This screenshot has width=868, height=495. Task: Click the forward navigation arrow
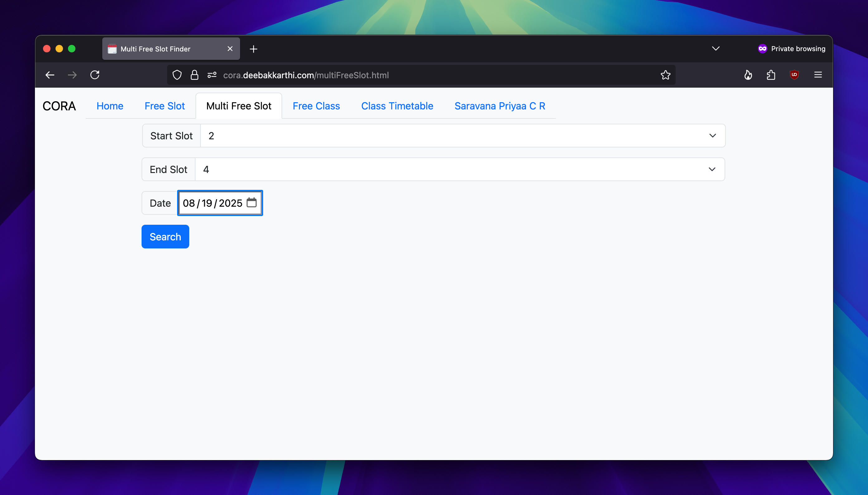72,75
